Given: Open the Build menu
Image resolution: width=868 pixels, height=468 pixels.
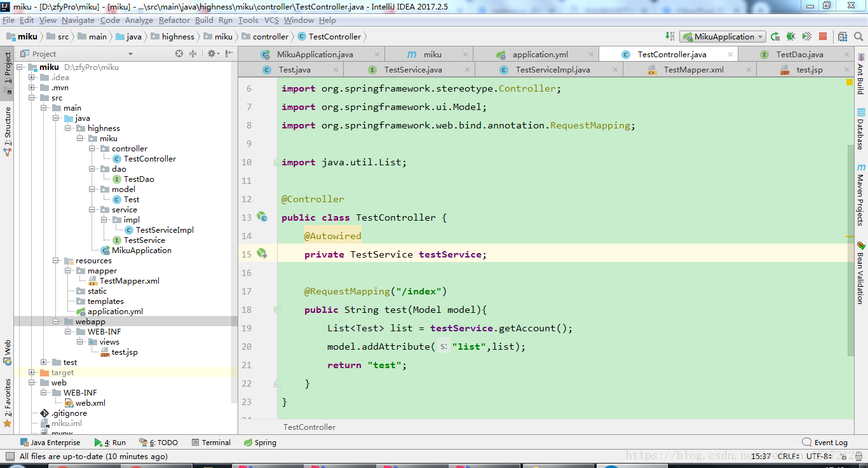Looking at the screenshot, I should (204, 20).
